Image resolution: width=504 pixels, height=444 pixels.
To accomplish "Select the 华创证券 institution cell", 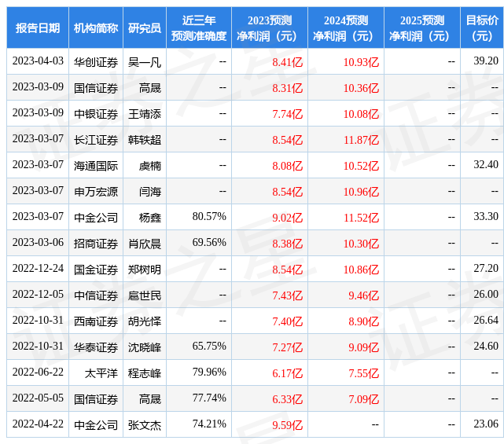I will point(96,61).
